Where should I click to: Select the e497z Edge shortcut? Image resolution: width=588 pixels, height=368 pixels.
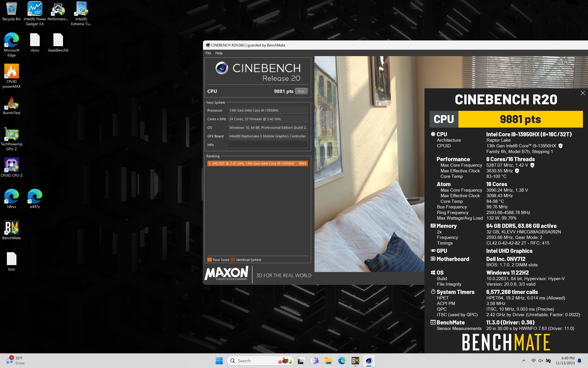pyautogui.click(x=35, y=199)
